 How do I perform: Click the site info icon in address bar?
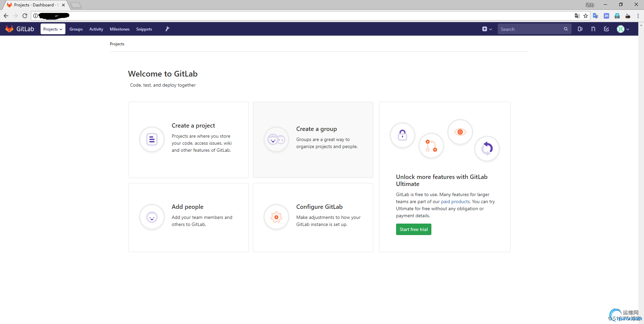[x=36, y=16]
